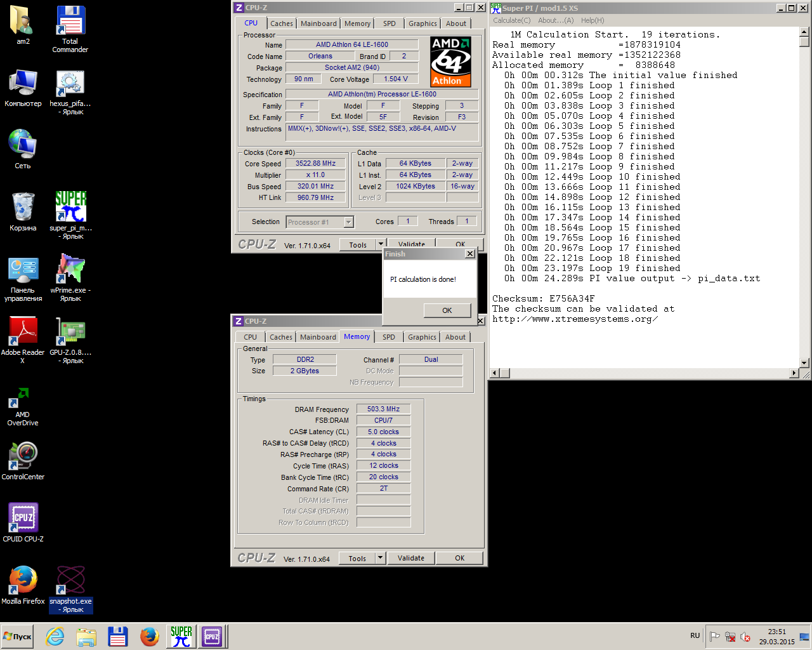This screenshot has width=812, height=650.
Task: Open AMD OverDrive desktop shortcut
Action: (x=23, y=406)
